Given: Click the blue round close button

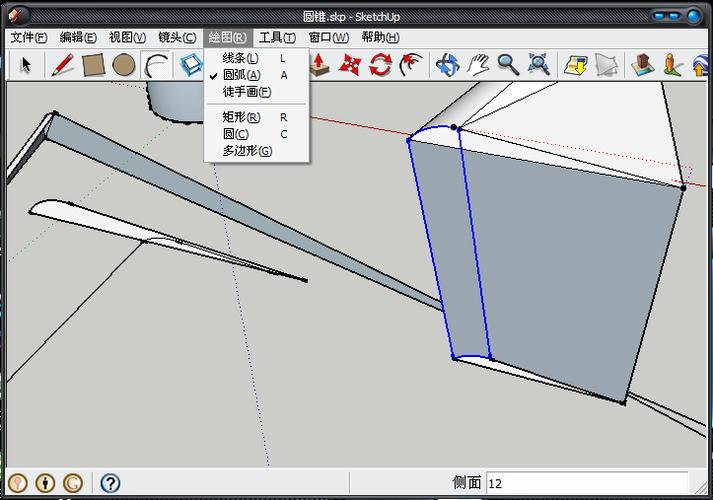Looking at the screenshot, I should pos(694,16).
